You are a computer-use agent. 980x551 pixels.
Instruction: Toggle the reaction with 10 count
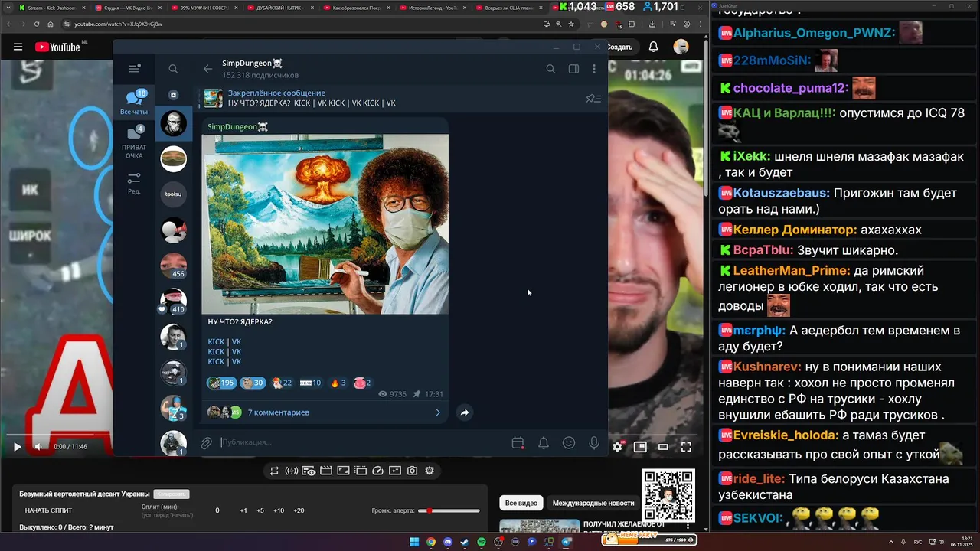[311, 383]
